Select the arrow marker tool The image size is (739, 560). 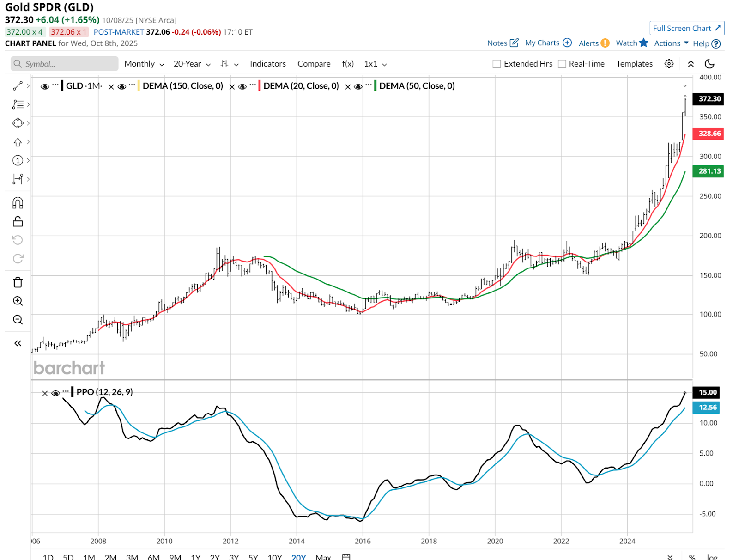coord(18,142)
